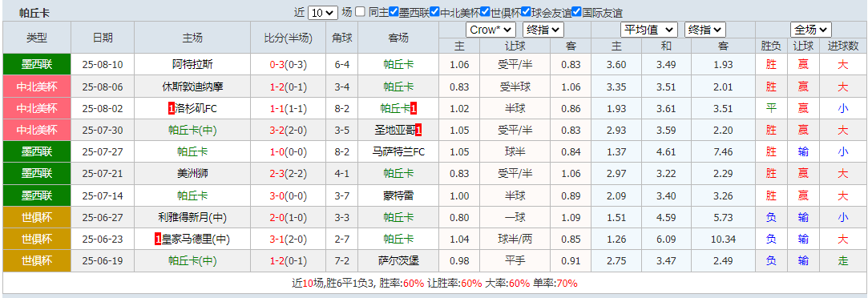Screen dimensions: 868x298
Task: Open the 1-1(1-1) score on 25-08-02
Action: tap(288, 108)
